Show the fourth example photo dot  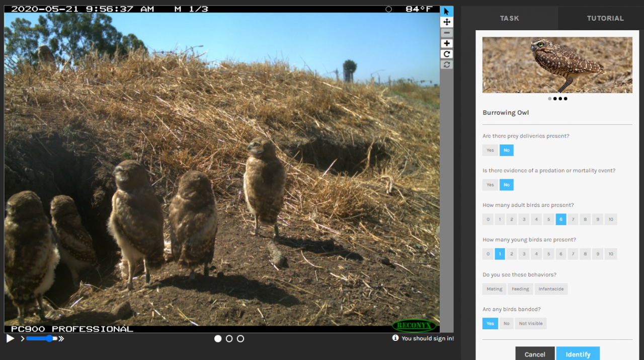coord(566,99)
